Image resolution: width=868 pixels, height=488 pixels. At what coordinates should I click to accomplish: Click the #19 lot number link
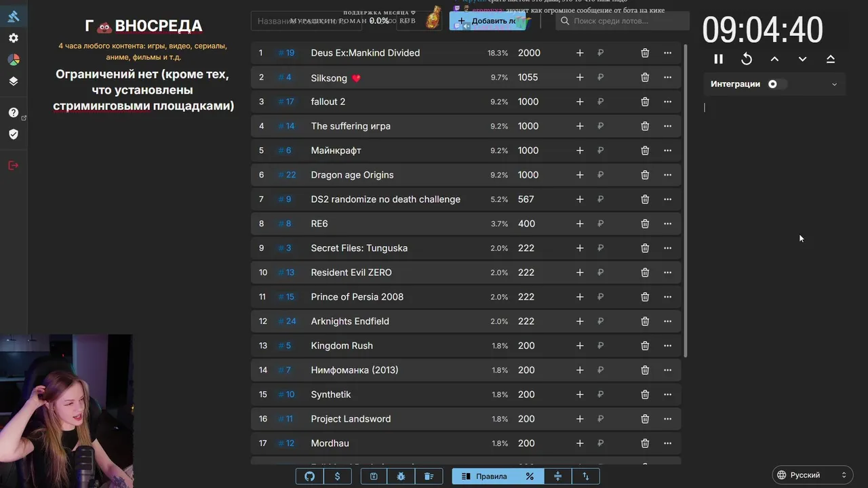(x=287, y=53)
